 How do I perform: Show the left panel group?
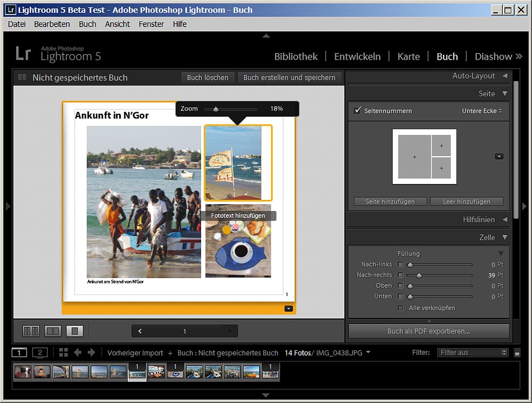click(x=8, y=206)
